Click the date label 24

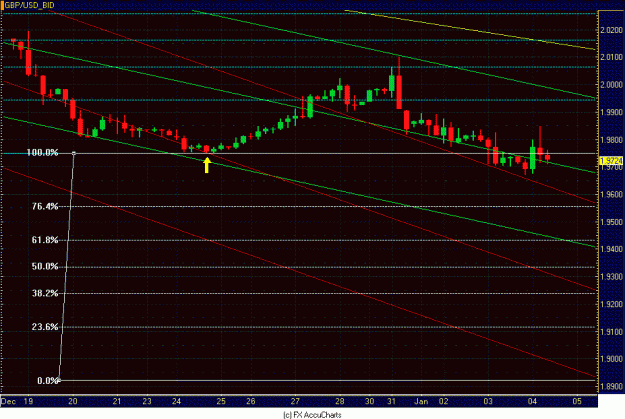pyautogui.click(x=177, y=401)
